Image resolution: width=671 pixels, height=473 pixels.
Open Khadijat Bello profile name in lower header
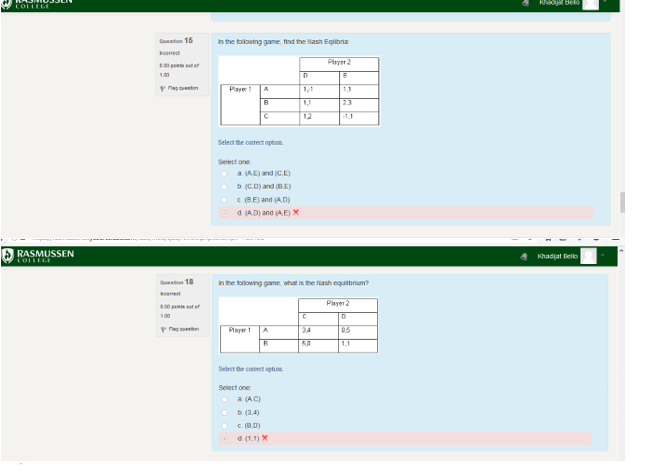(x=557, y=257)
